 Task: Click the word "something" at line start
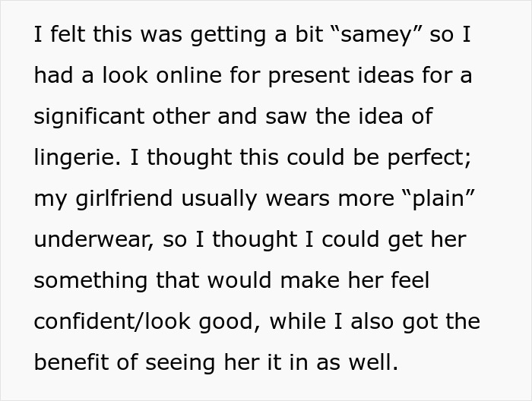90,281
